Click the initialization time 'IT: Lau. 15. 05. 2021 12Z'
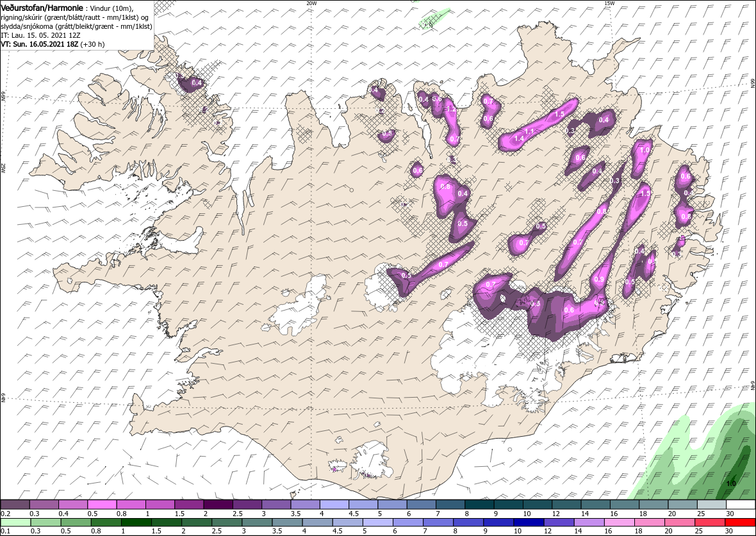Viewport: 756px width, 536px height. (42, 35)
